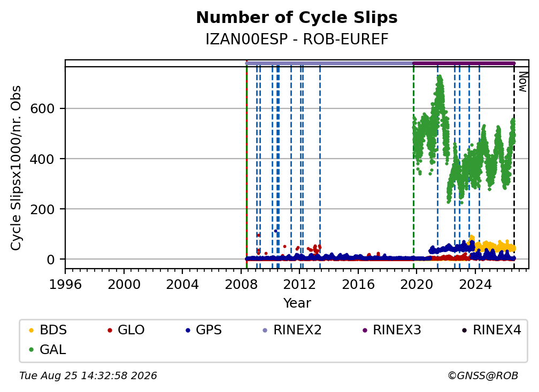Viewport: 539px width, 392px height.
Task: Click the ©GNSS@ROB copyright text
Action: (x=483, y=376)
